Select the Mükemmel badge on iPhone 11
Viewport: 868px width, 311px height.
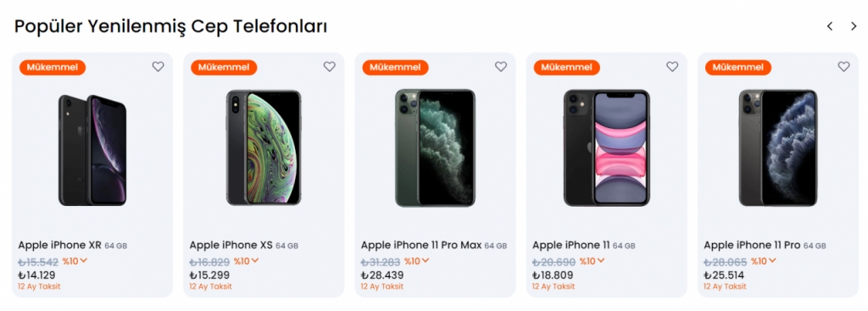(x=567, y=68)
